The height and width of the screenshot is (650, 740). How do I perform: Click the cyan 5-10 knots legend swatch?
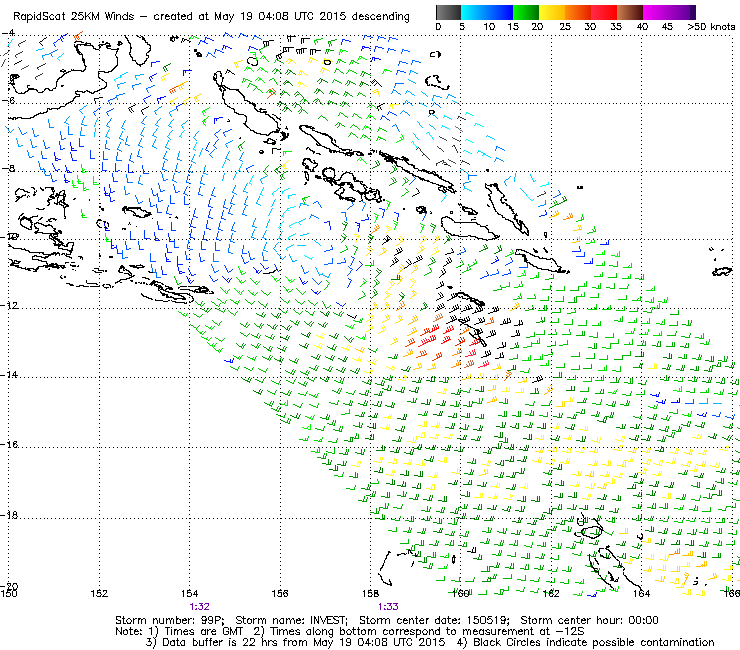(474, 13)
